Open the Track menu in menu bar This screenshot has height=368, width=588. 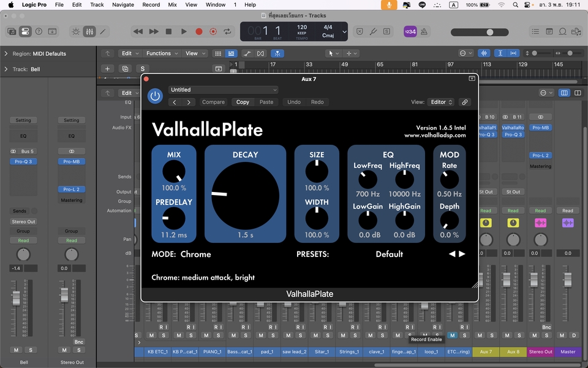point(96,4)
